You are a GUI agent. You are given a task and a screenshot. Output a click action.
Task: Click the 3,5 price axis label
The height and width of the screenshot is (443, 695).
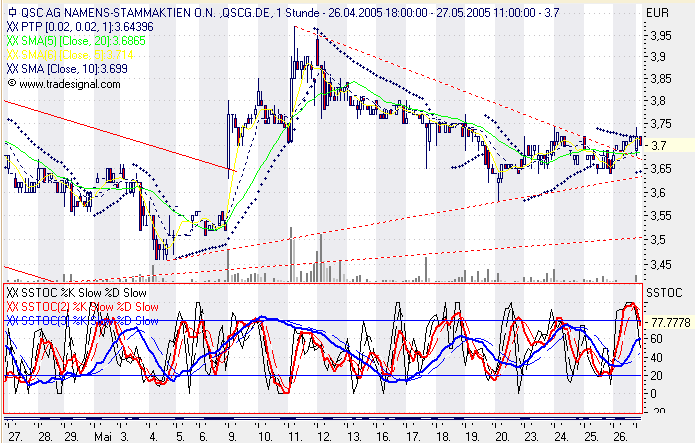coord(658,240)
